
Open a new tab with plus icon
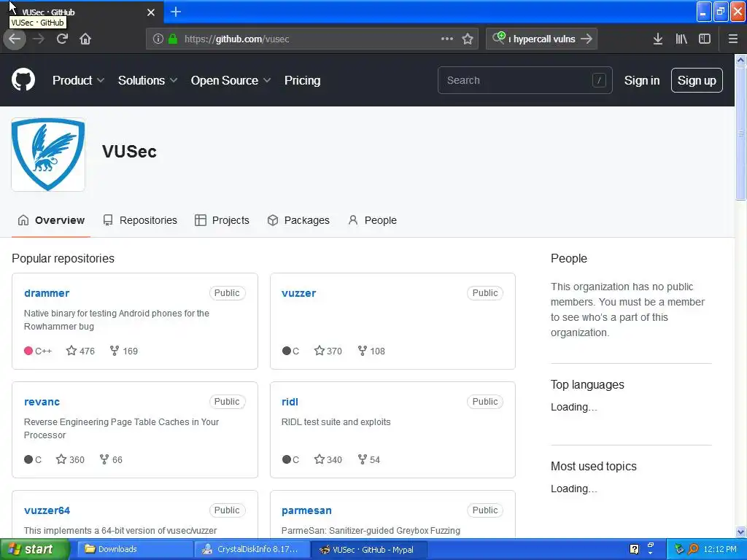tap(176, 12)
